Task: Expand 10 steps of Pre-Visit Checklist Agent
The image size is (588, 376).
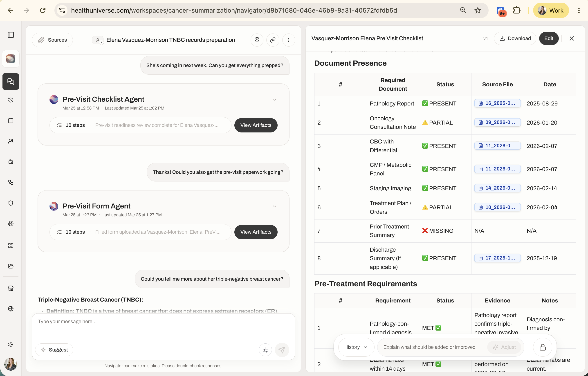Action: tap(140, 125)
